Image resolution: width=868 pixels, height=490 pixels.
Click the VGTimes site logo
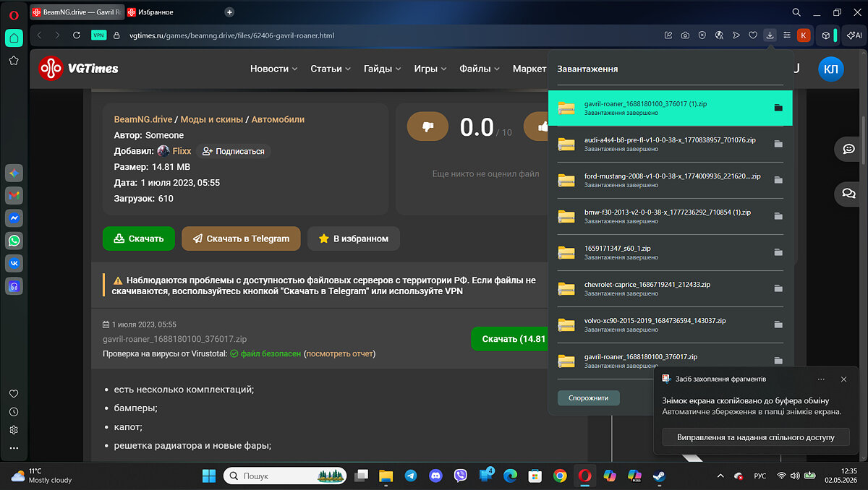click(79, 69)
